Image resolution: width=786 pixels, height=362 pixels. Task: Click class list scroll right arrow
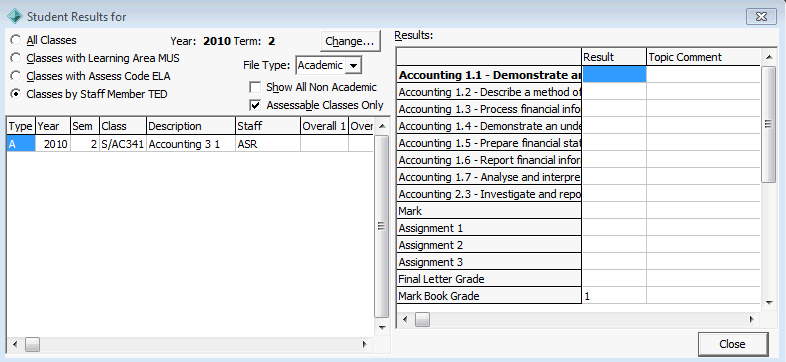pos(364,344)
